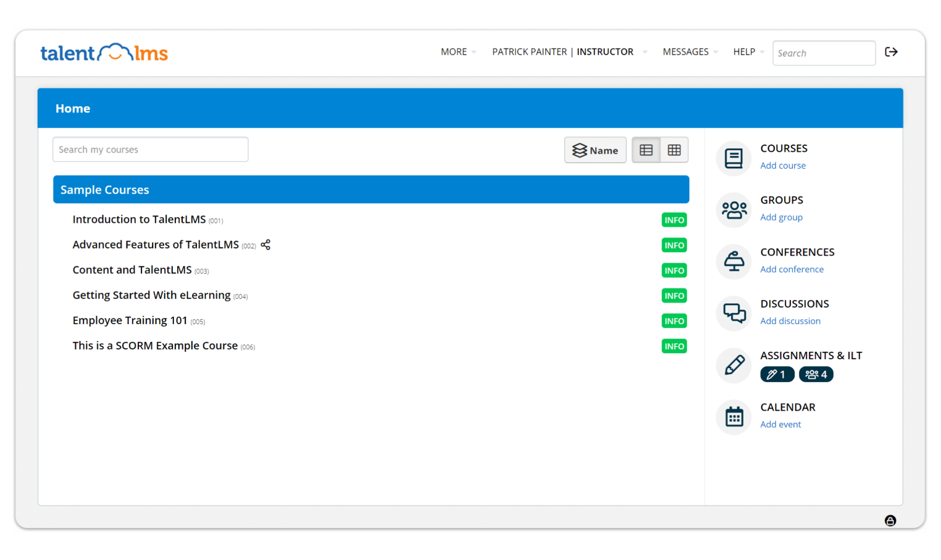Click the TalentLMS logo

click(x=104, y=52)
